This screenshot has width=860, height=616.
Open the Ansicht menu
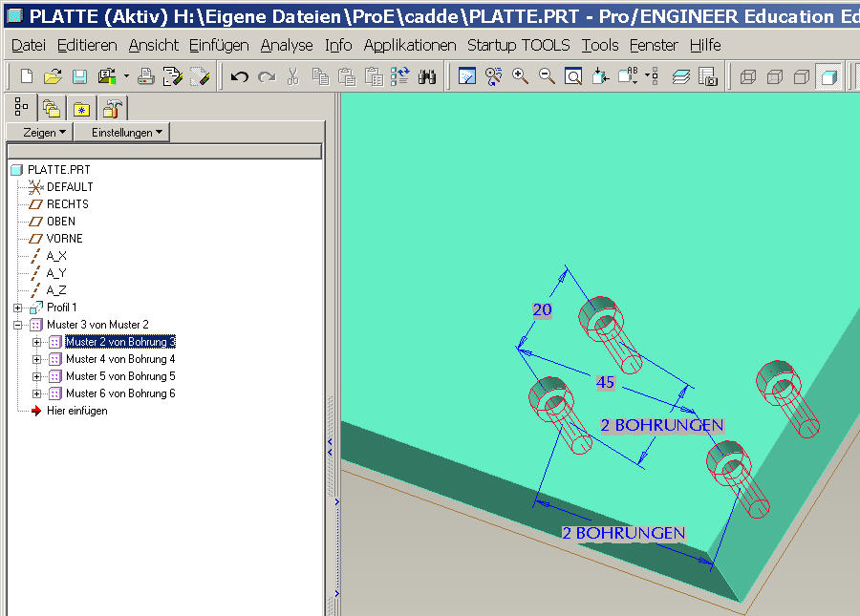click(154, 45)
